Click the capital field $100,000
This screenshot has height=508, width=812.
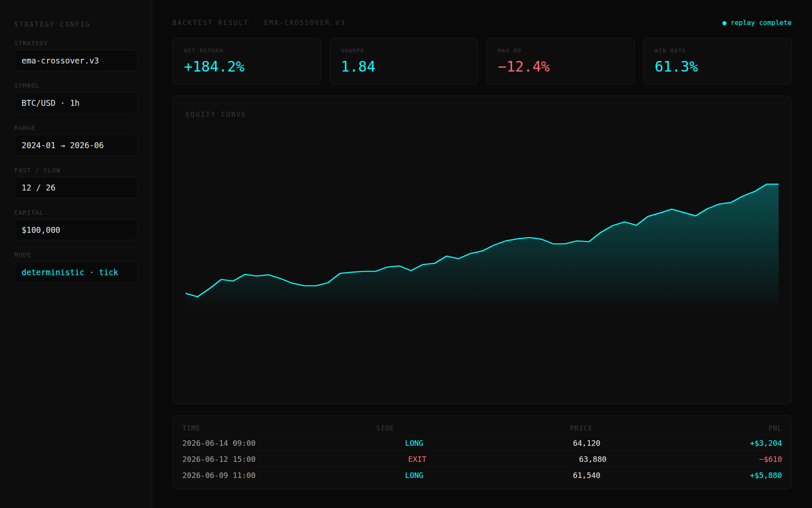76,230
